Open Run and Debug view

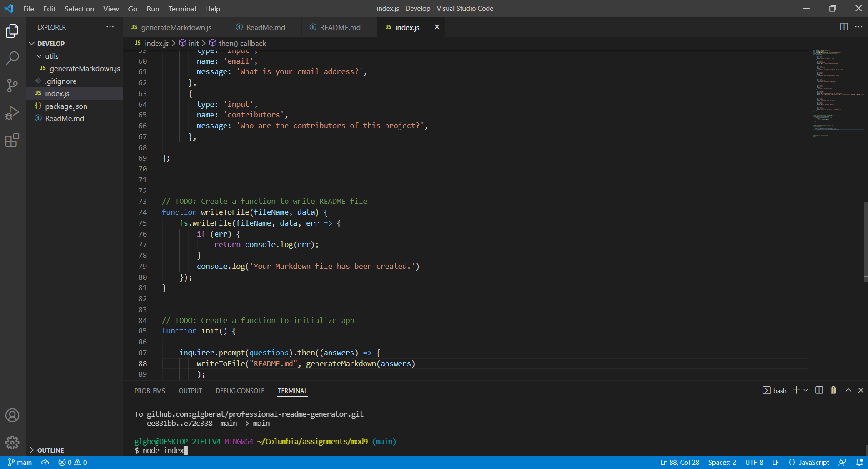coord(12,113)
